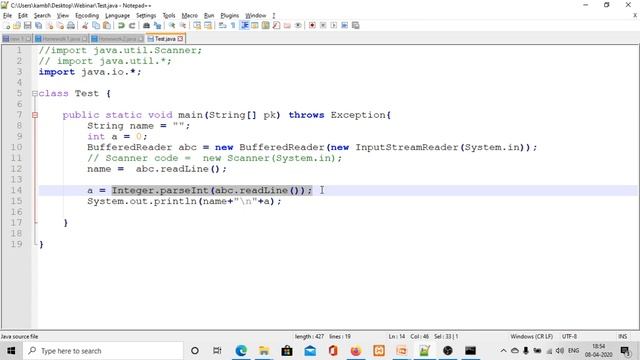The image size is (640, 360).
Task: Open the Task View taskbar button
Action: 217,351
